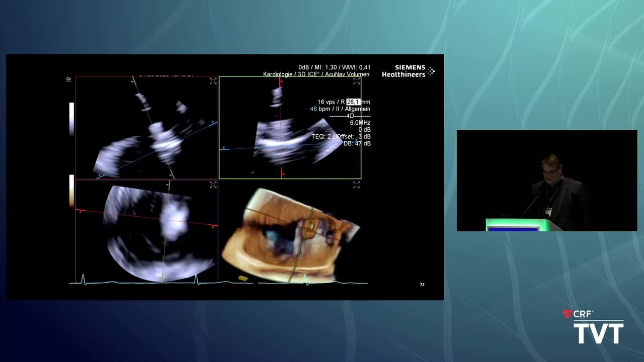Click the yellow orientation marker below the 3D volume
Viewport: 644px width, 362px height.
click(x=243, y=278)
